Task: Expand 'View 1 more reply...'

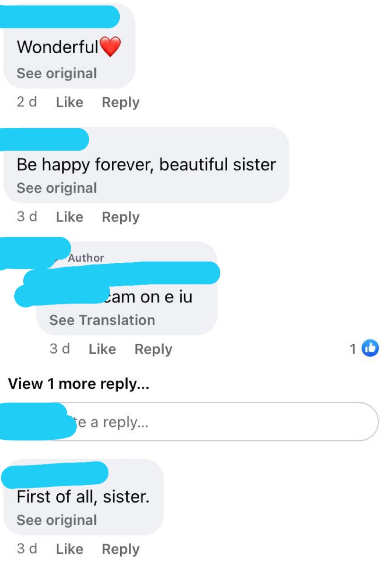Action: click(79, 384)
